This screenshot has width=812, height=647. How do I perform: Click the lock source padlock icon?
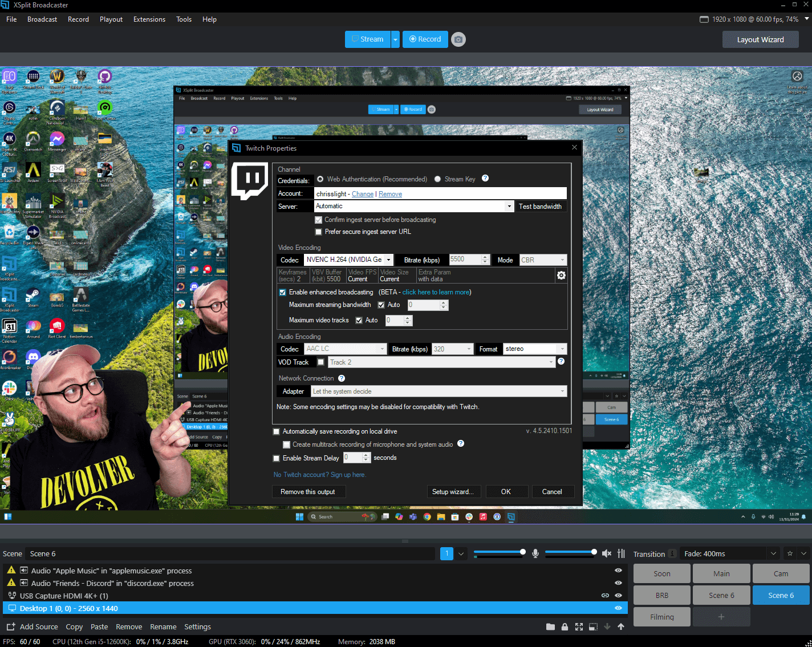565,626
